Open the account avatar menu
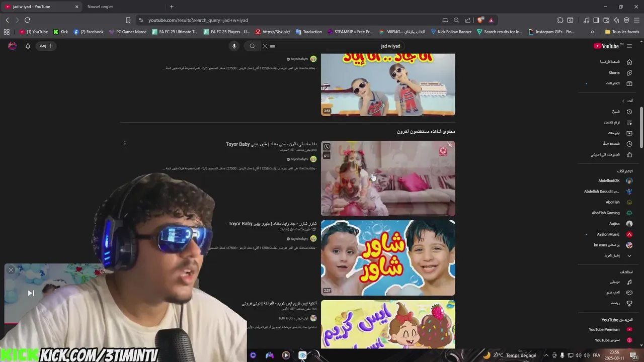This screenshot has width=644, height=362. point(13,46)
